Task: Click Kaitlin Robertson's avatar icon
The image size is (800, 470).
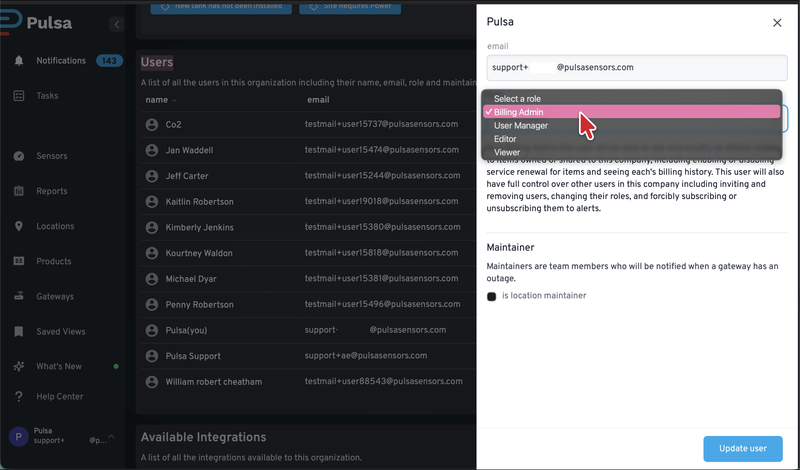Action: point(152,202)
